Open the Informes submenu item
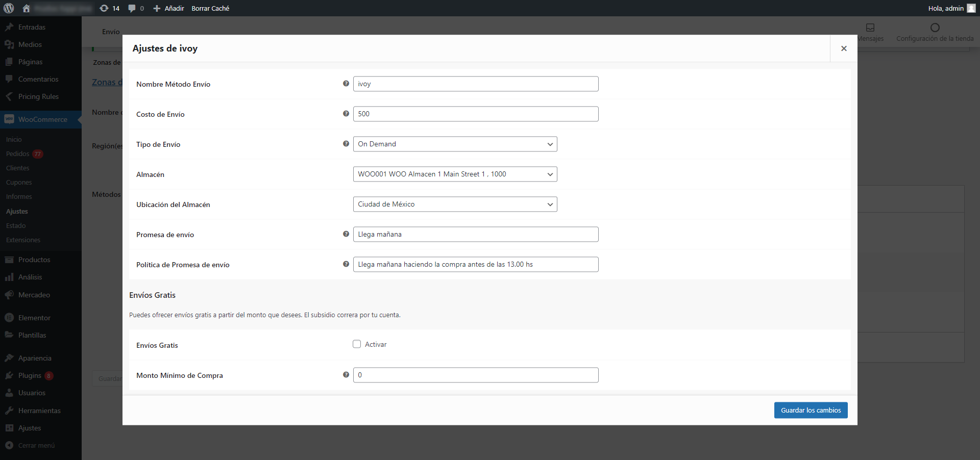 tap(19, 196)
